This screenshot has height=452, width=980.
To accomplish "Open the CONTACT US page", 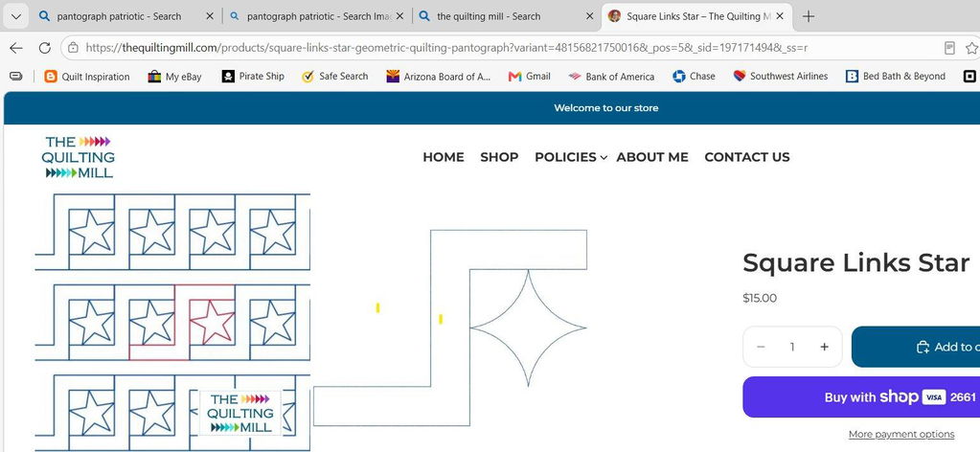I will (747, 157).
